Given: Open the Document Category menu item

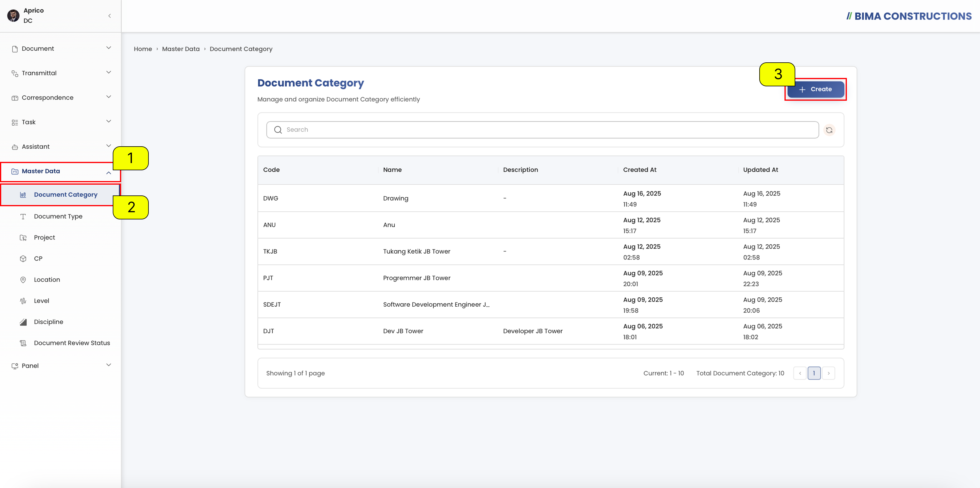Looking at the screenshot, I should [x=61, y=195].
